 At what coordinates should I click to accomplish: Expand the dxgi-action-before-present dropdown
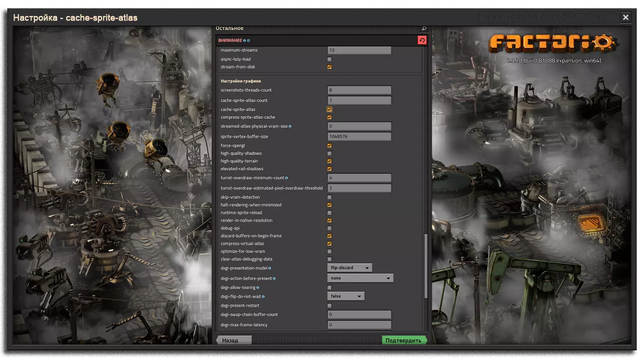click(360, 278)
